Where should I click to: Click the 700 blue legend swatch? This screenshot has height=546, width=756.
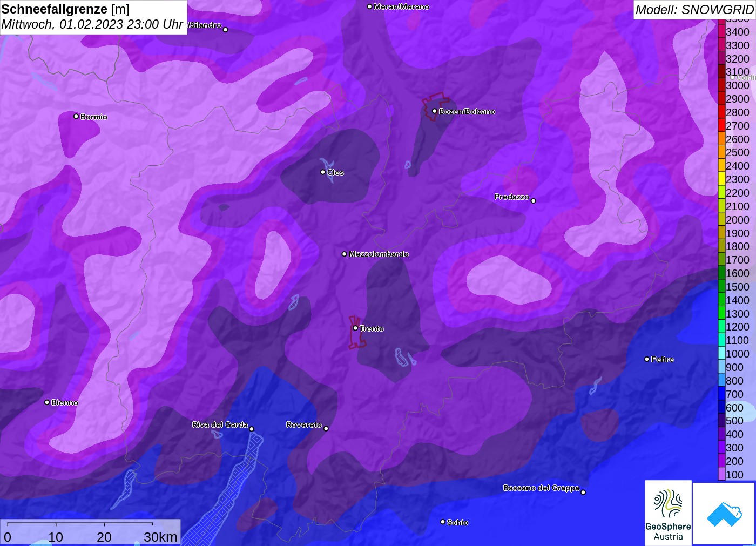(x=721, y=394)
